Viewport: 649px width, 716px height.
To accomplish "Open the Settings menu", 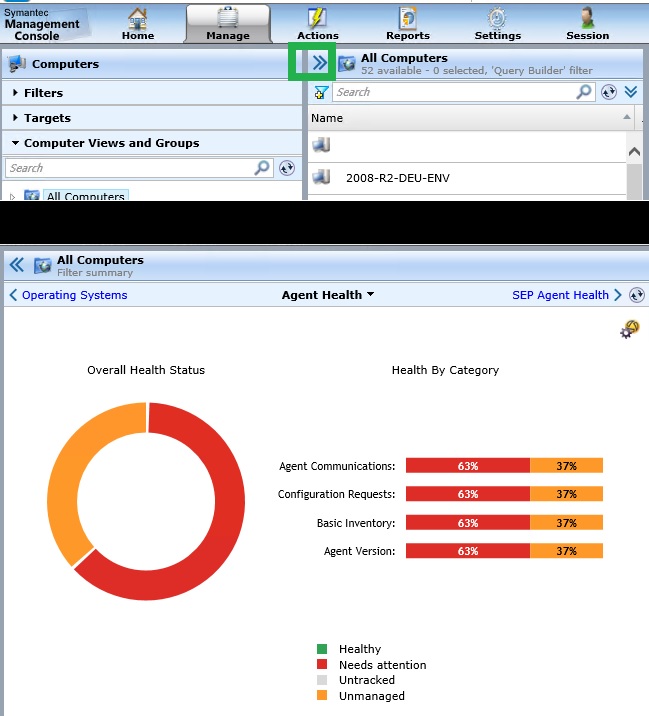I will point(497,24).
